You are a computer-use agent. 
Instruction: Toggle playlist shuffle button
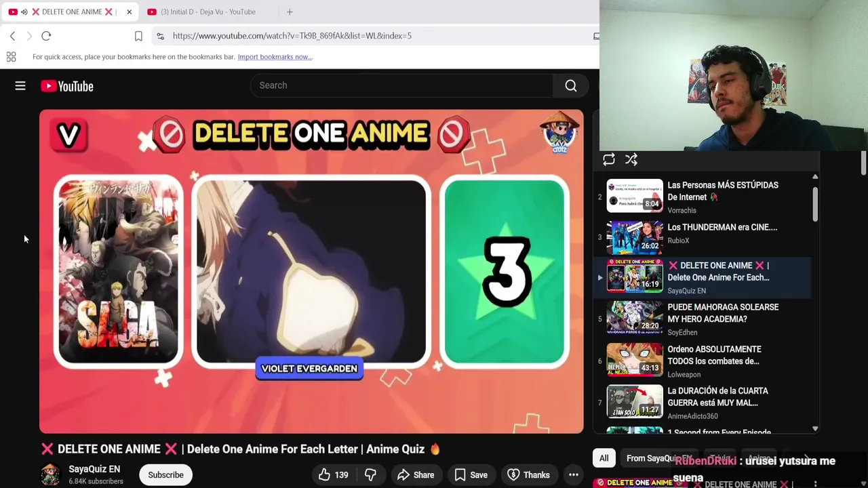point(631,160)
